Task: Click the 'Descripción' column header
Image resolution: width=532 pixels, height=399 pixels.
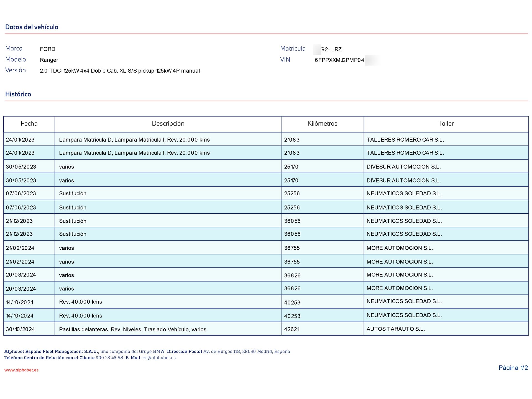Action: pos(168,124)
